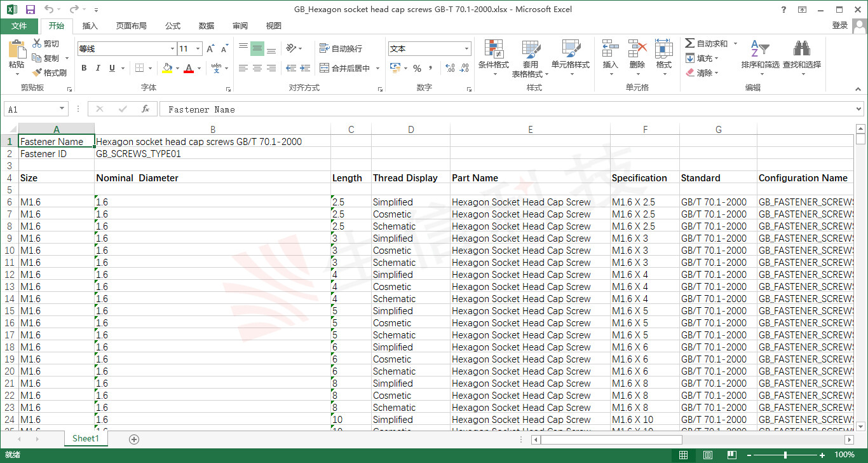
Task: Open the Merge & Center (合并后居中) dropdown arrow
Action: tap(377, 68)
